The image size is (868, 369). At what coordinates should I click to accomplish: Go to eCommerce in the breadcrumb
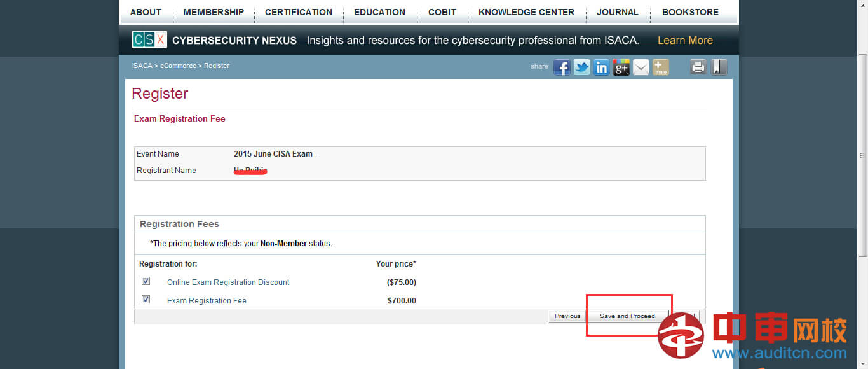point(178,66)
